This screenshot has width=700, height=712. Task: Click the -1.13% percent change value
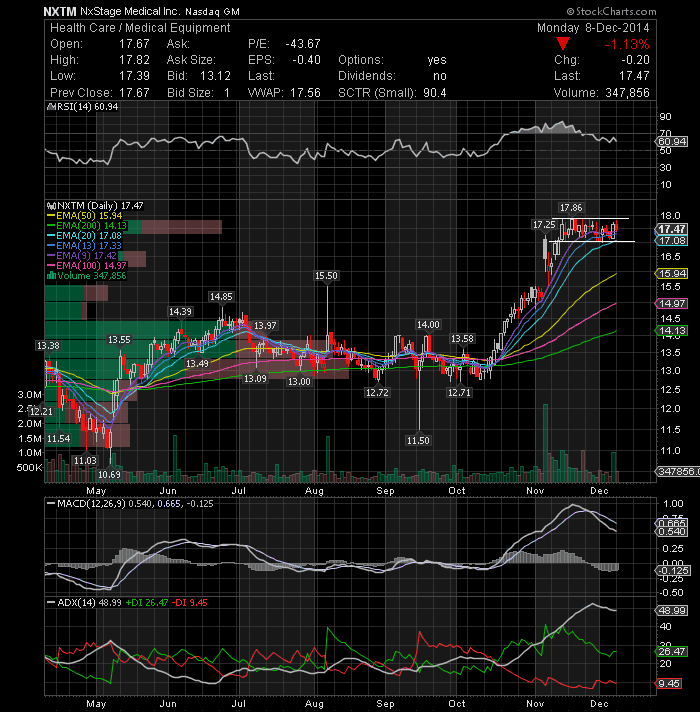pos(626,44)
